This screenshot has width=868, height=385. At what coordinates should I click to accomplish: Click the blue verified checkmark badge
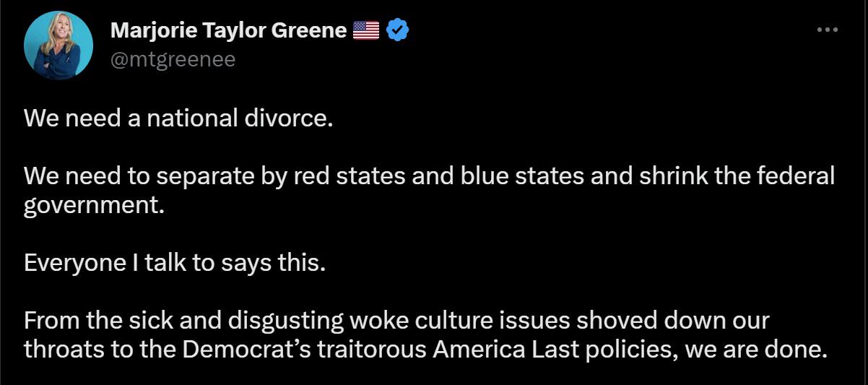(398, 30)
